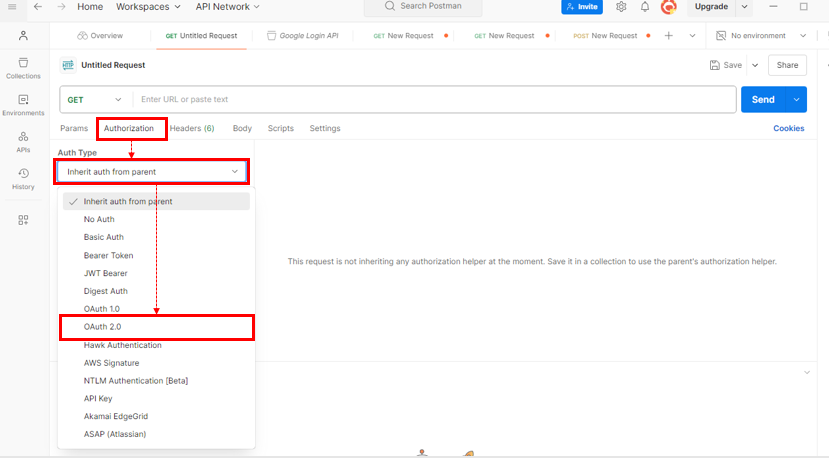Viewport: 829px width, 458px height.
Task: Switch to the Overview tab
Action: coord(100,35)
